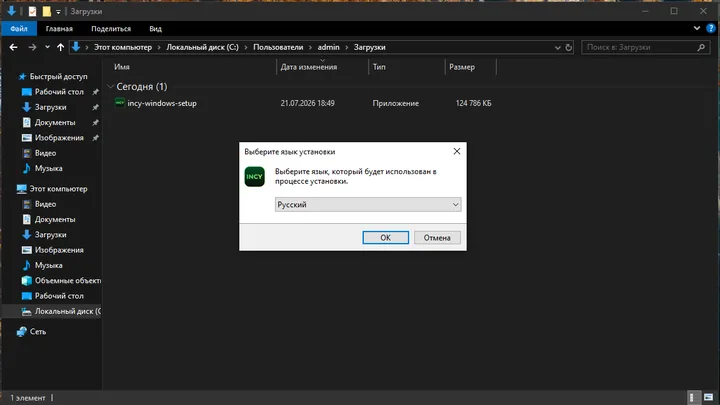The image size is (720, 405).
Task: Cancel setup with Отмена button
Action: coord(437,237)
